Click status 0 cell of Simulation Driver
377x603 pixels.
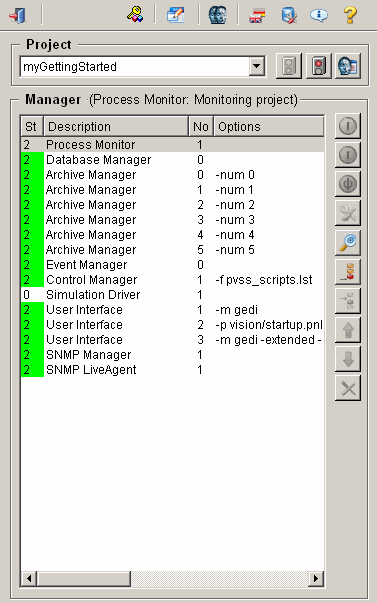click(32, 295)
